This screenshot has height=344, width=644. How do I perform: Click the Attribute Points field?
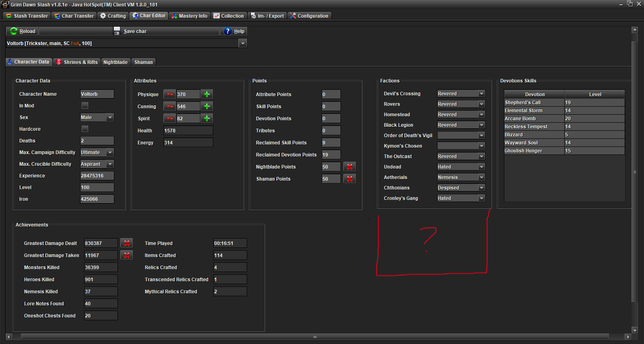(331, 94)
